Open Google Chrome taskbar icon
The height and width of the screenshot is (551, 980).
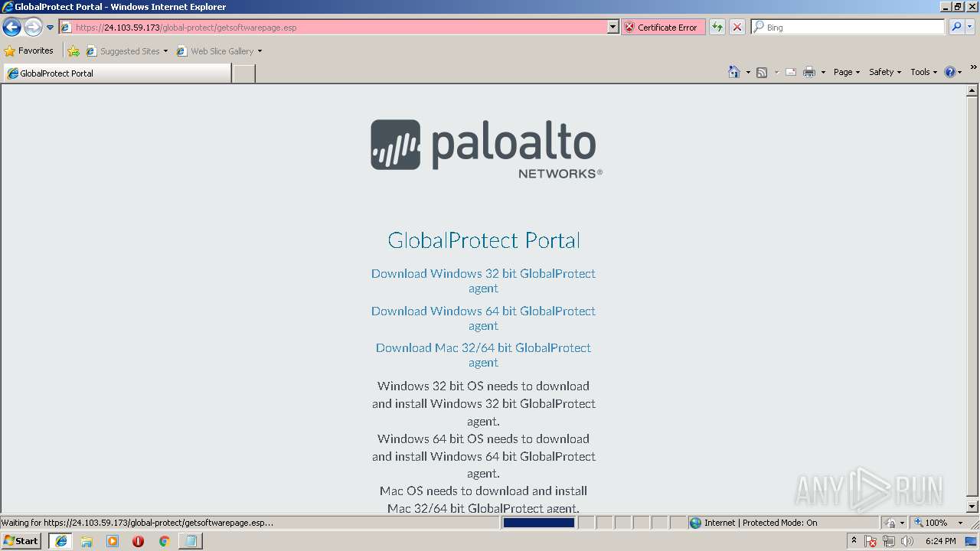click(x=164, y=541)
